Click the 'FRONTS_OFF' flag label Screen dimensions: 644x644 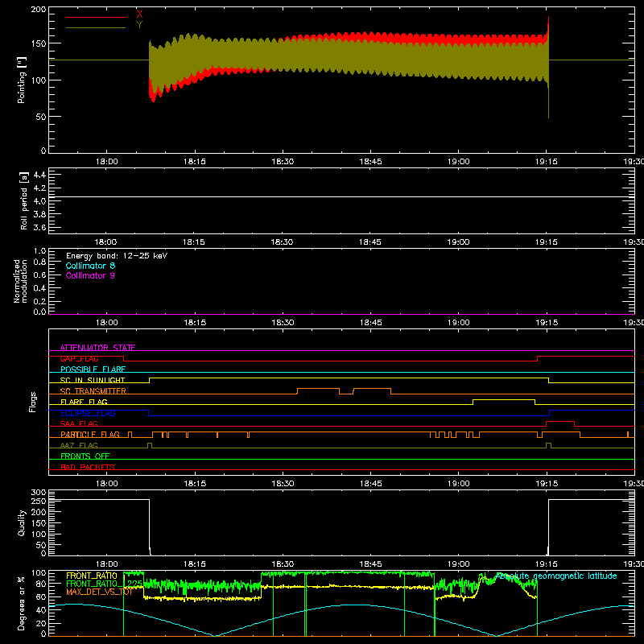pyautogui.click(x=85, y=456)
